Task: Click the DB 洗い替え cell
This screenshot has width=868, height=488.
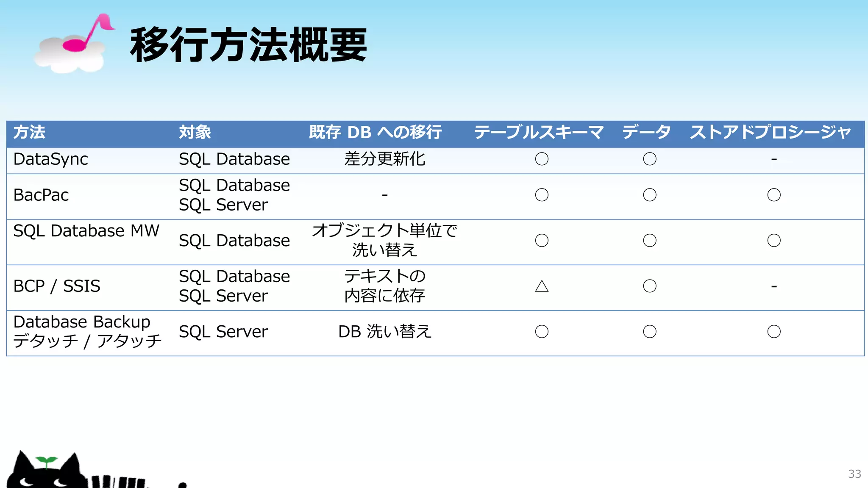Action: pyautogui.click(x=385, y=332)
